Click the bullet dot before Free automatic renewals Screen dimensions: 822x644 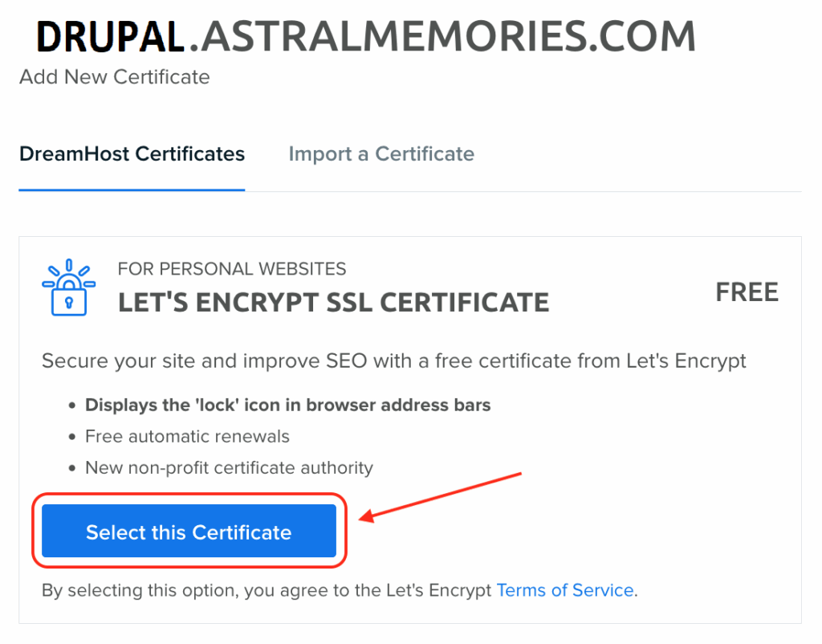[73, 437]
